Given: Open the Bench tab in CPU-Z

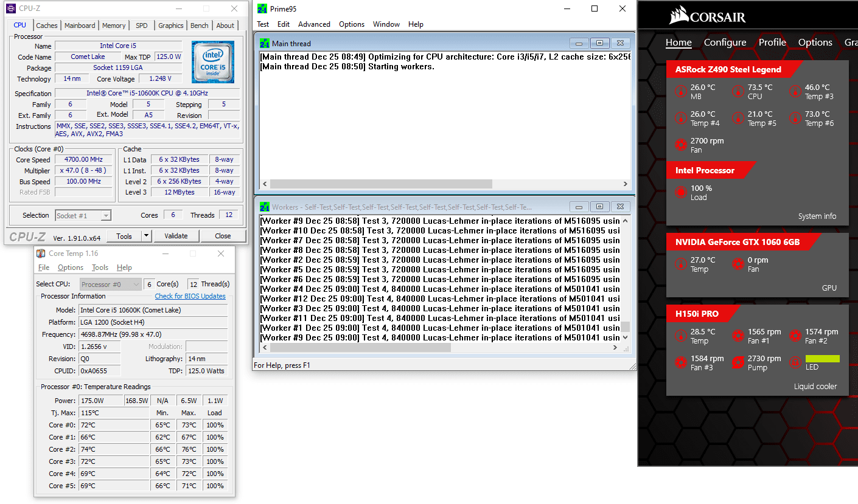Looking at the screenshot, I should pos(199,26).
